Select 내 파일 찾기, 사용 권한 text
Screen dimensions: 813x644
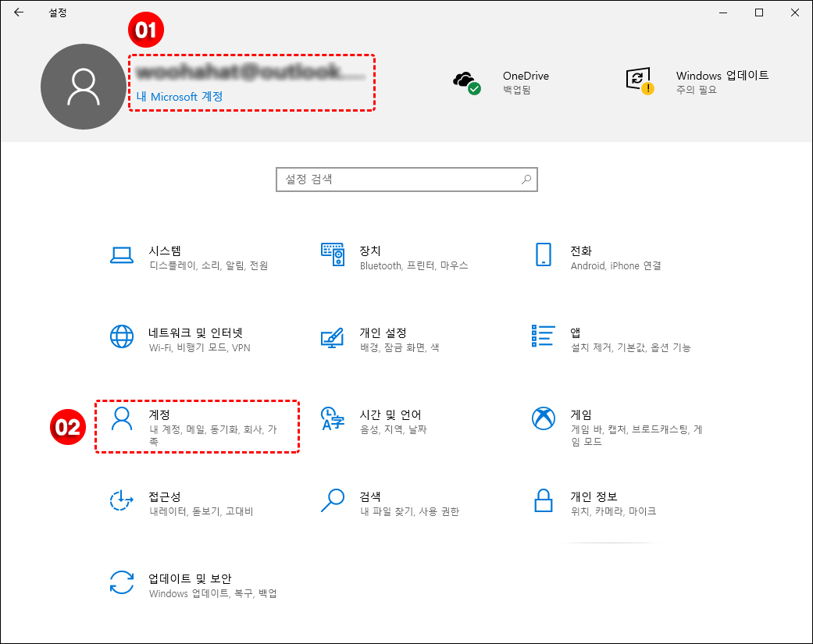point(409,511)
